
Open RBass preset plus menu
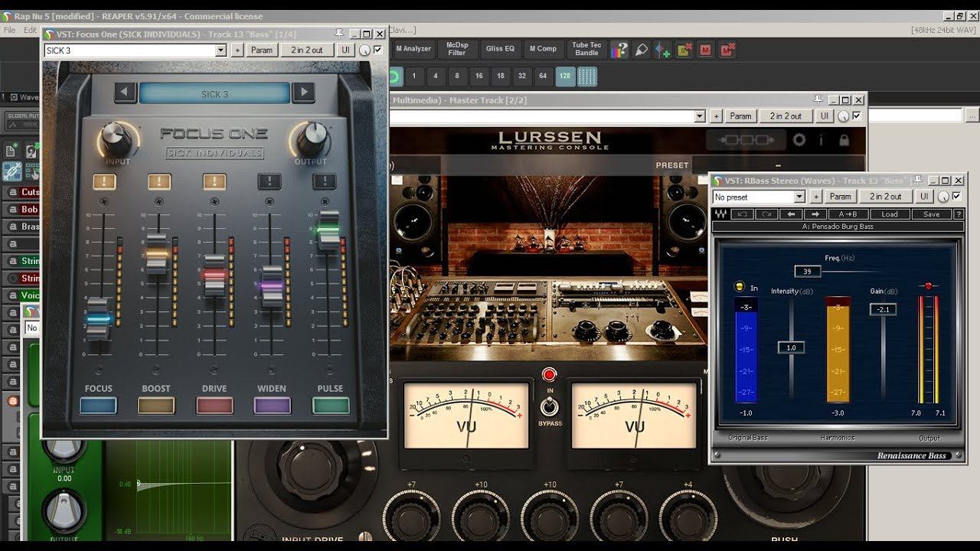click(x=816, y=197)
